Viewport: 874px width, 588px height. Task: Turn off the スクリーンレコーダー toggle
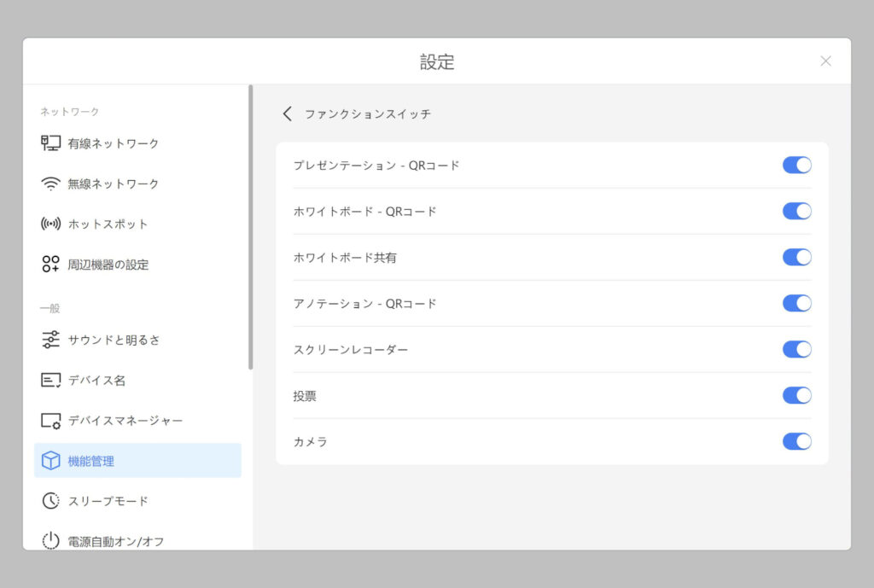pos(796,349)
